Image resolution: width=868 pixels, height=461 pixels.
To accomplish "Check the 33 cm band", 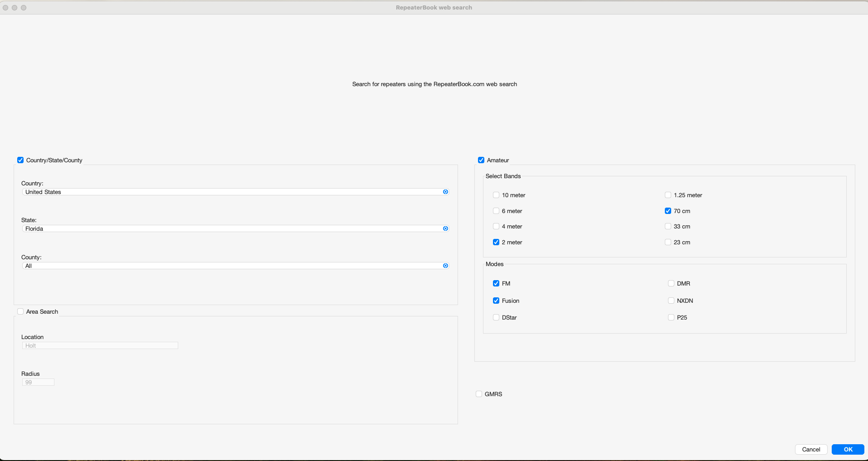I will [x=668, y=226].
